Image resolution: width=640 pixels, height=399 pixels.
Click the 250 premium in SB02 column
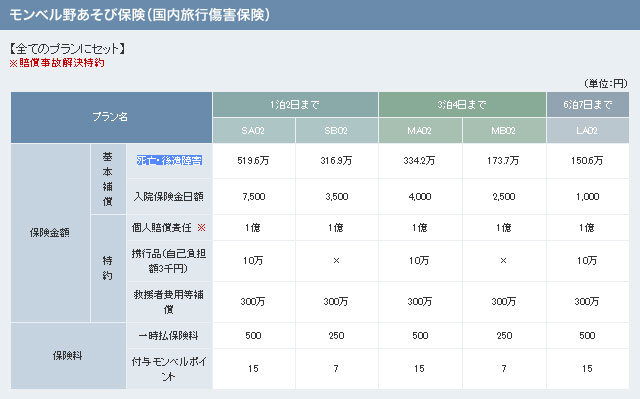pyautogui.click(x=337, y=336)
